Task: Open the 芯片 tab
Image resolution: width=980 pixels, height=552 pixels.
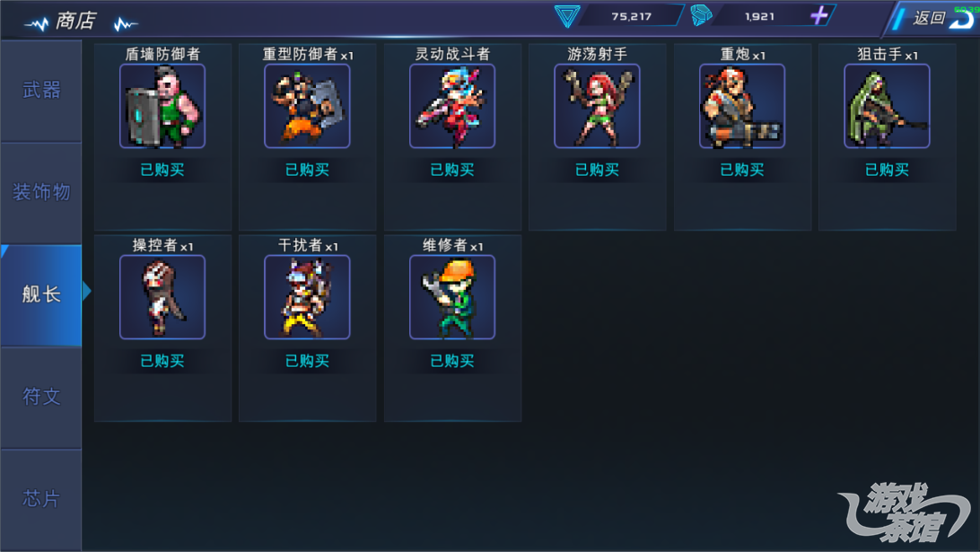Action: tap(41, 499)
